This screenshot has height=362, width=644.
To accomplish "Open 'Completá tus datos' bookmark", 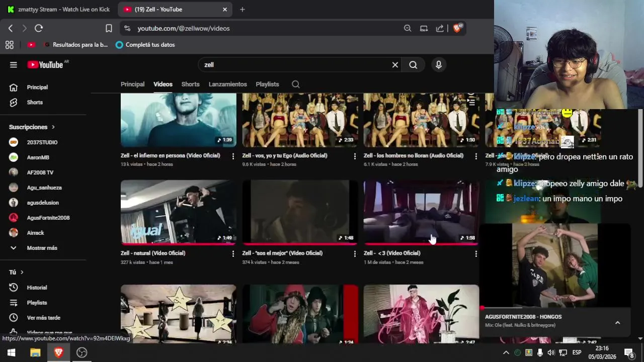I will tap(145, 45).
